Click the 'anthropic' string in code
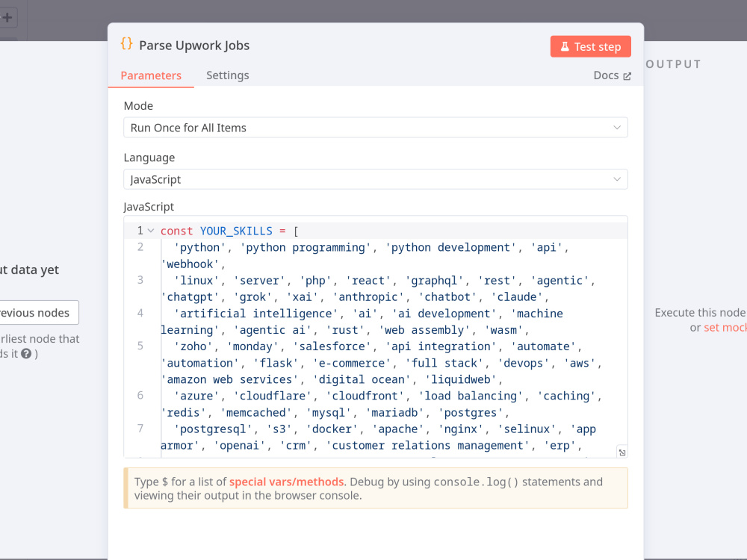Viewport: 747px width, 560px height. [x=368, y=297]
